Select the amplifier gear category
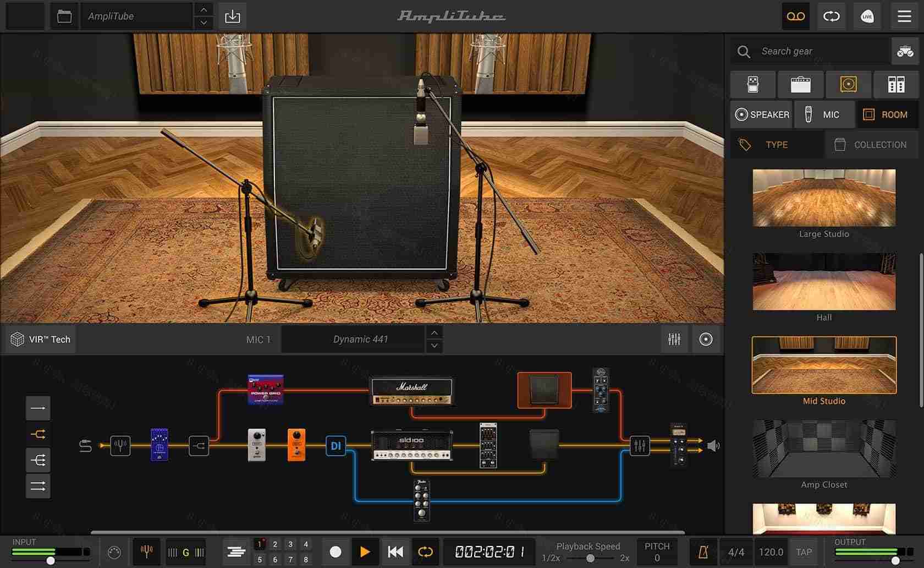924x568 pixels. (x=800, y=84)
